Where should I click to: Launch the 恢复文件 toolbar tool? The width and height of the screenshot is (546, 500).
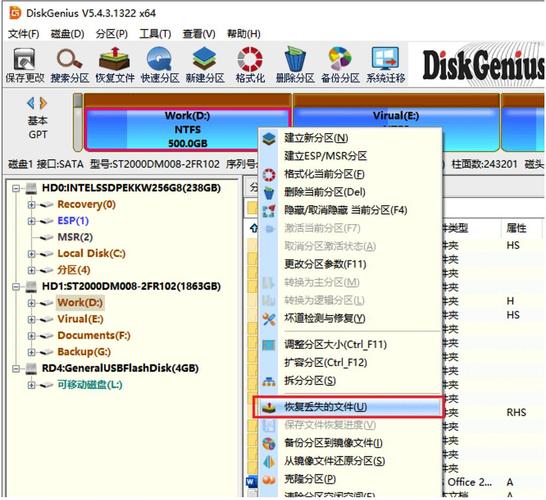[115, 66]
